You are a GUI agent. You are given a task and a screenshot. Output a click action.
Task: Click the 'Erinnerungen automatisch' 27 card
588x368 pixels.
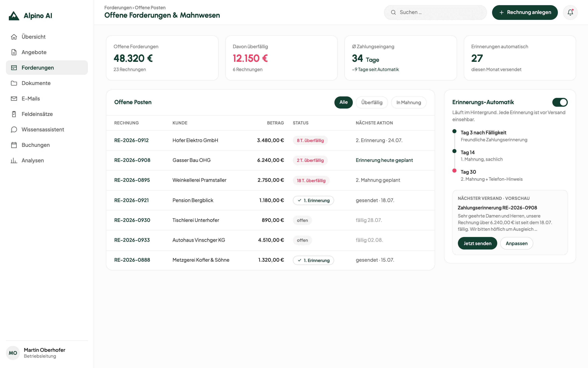coord(520,58)
